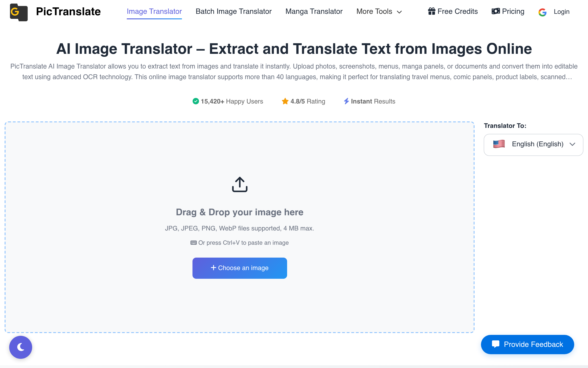The height and width of the screenshot is (368, 588).
Task: Click the PicTranslate logo icon
Action: click(19, 12)
